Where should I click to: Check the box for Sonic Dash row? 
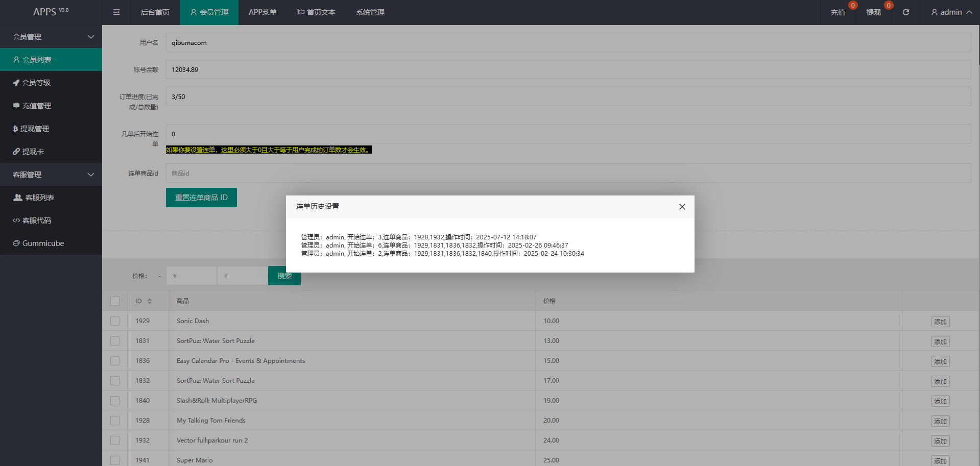[x=115, y=321]
